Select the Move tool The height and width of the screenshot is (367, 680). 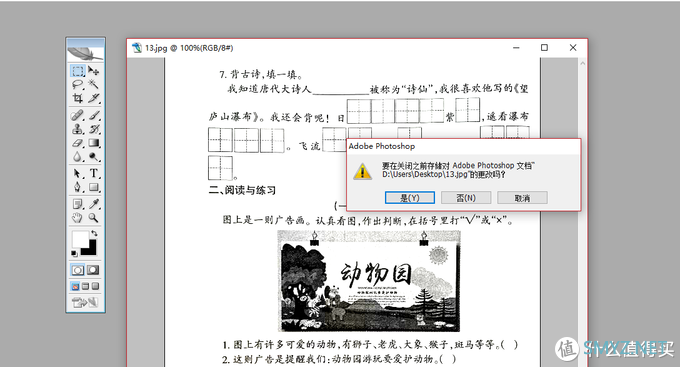coord(94,71)
